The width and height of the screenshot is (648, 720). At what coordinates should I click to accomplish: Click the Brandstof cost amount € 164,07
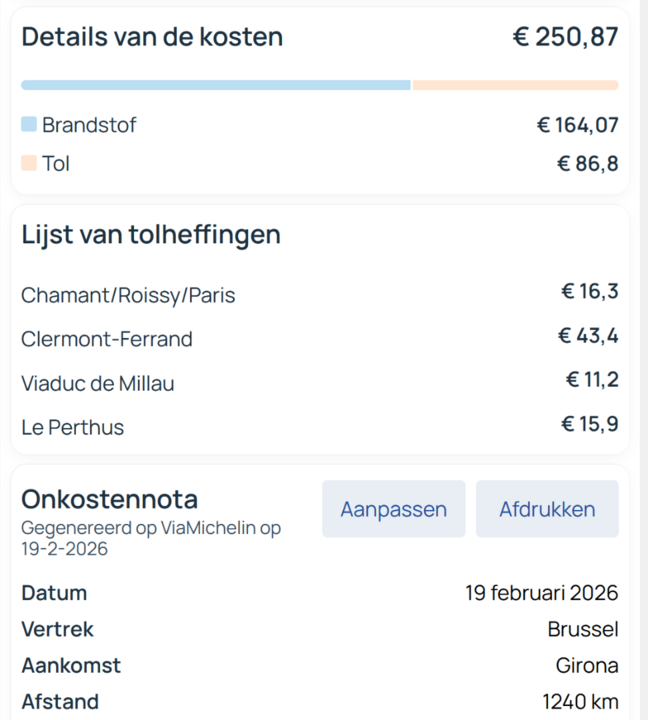click(x=577, y=125)
